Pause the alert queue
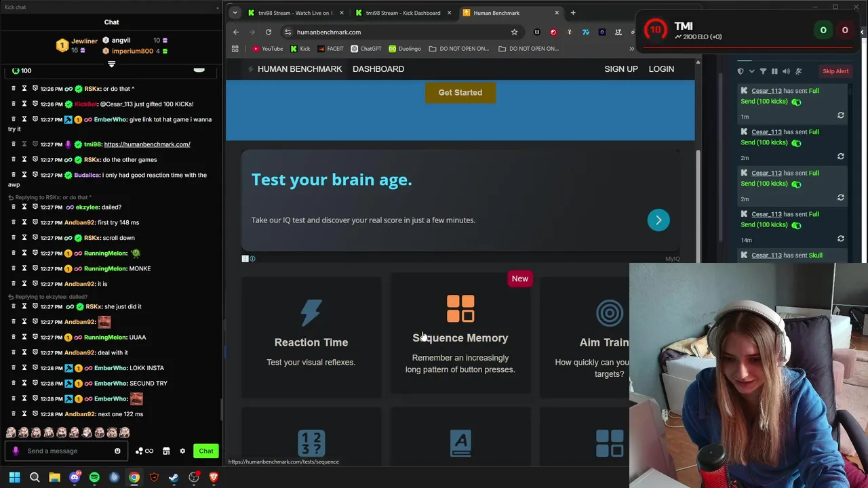The width and height of the screenshot is (868, 488). click(x=774, y=71)
